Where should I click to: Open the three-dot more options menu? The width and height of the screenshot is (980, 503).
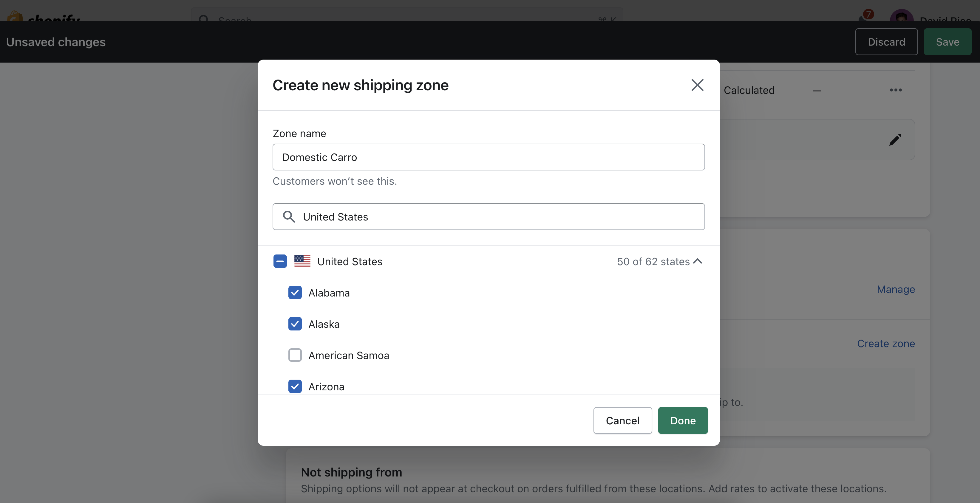click(896, 90)
